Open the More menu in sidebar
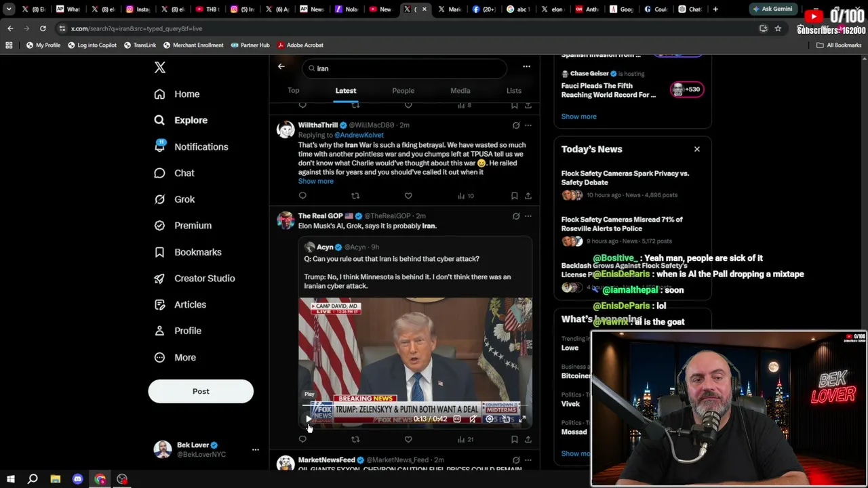Viewport: 868px width, 488px height. click(175, 357)
